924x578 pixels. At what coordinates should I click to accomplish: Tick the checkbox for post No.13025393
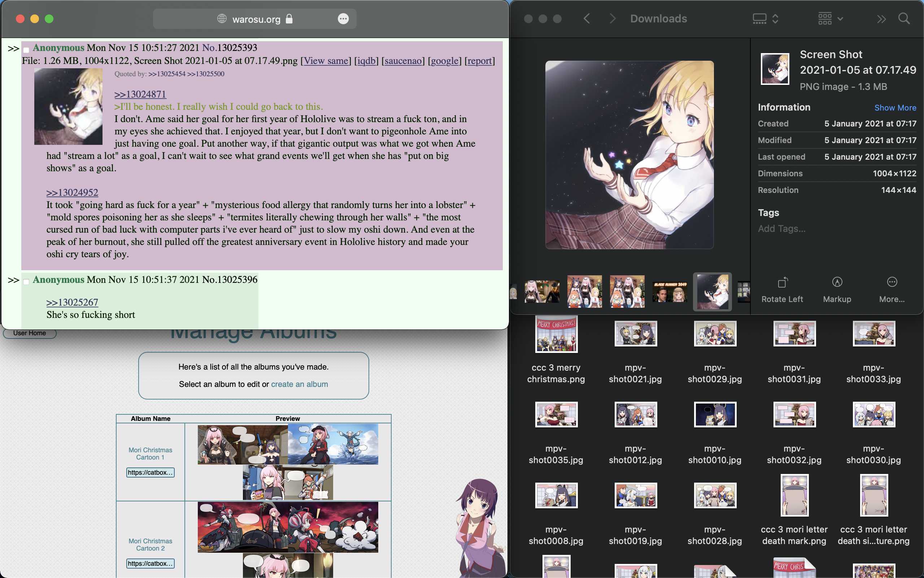click(26, 50)
